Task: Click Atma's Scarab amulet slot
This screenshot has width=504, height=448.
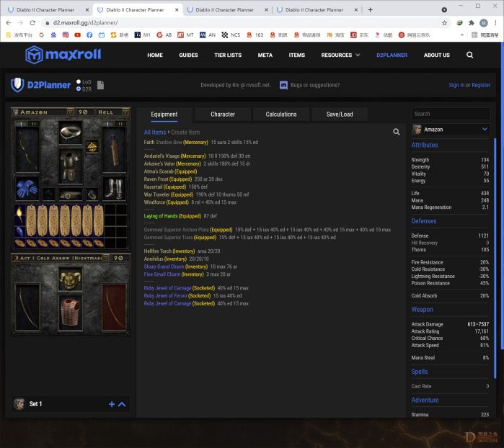Action: pos(92,147)
